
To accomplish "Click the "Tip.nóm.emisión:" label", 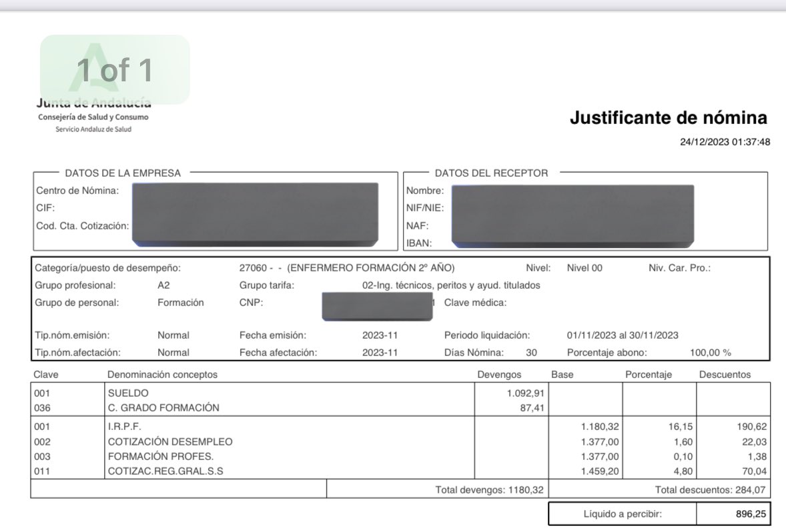I will click(72, 335).
